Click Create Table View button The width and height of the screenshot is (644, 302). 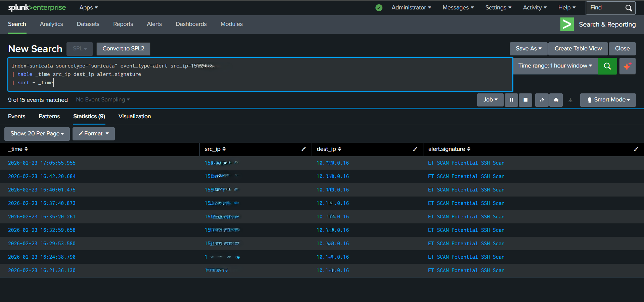(x=578, y=49)
